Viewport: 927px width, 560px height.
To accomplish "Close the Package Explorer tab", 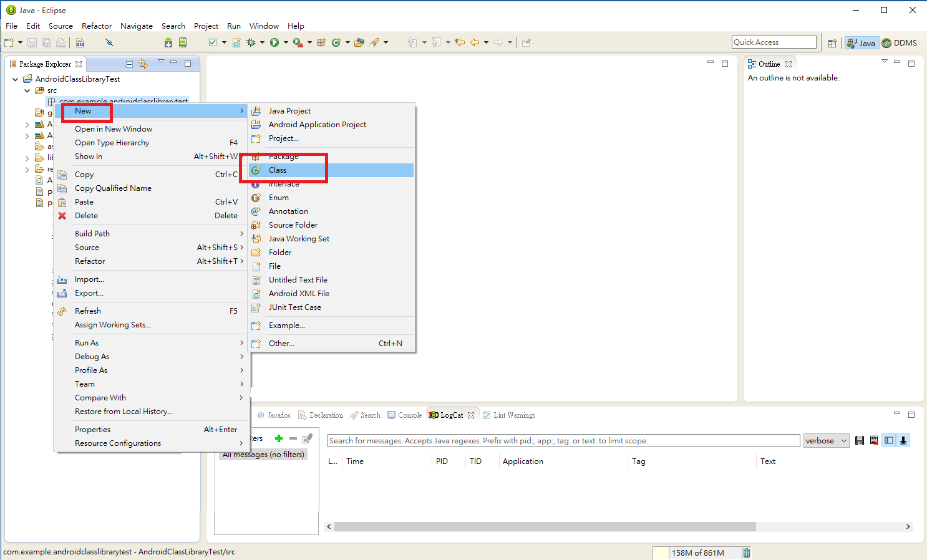I will coord(79,64).
